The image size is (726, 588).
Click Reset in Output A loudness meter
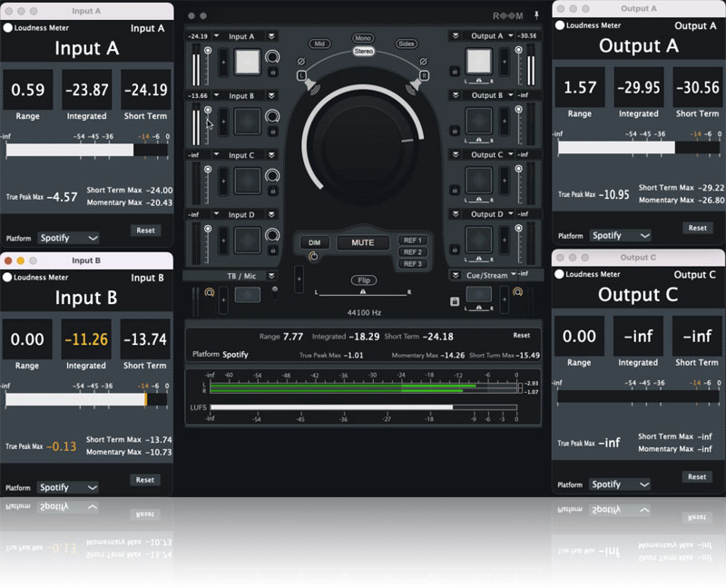point(696,228)
